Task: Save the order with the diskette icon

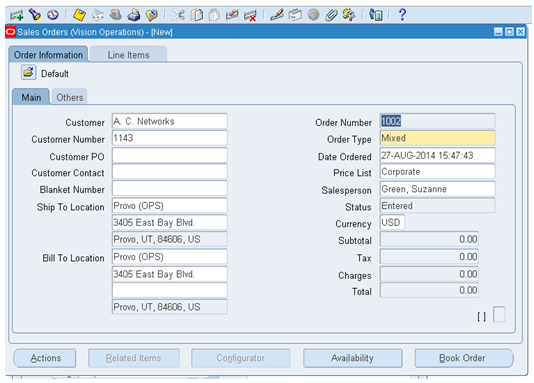Action: pyautogui.click(x=79, y=15)
